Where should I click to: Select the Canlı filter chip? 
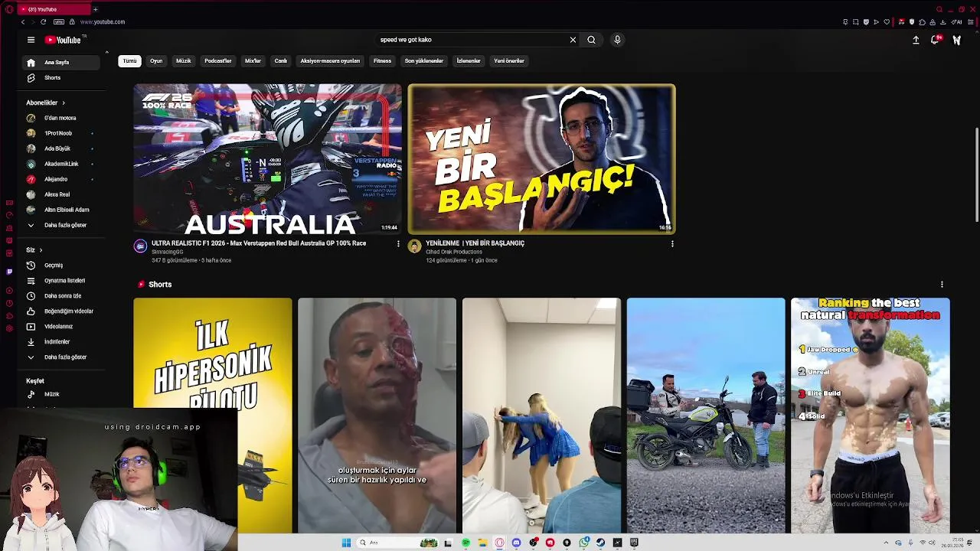click(x=281, y=61)
